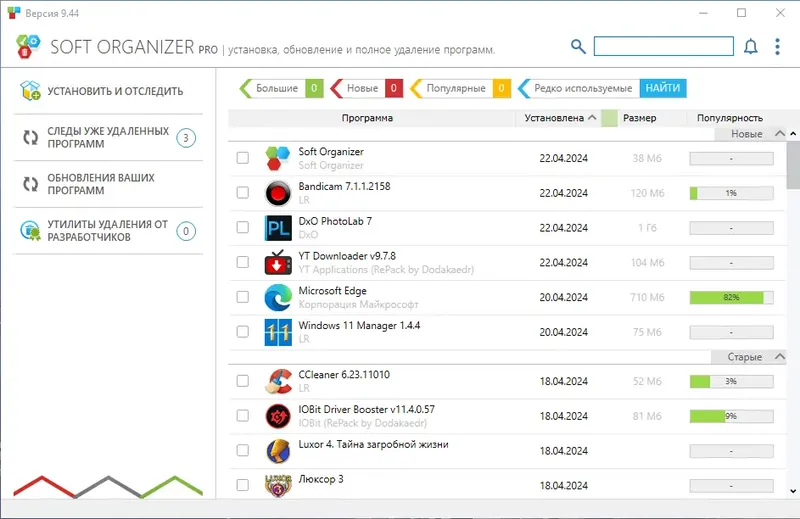Open Обновления ваших программ
Viewport: 800px width, 519px height.
coord(108,184)
